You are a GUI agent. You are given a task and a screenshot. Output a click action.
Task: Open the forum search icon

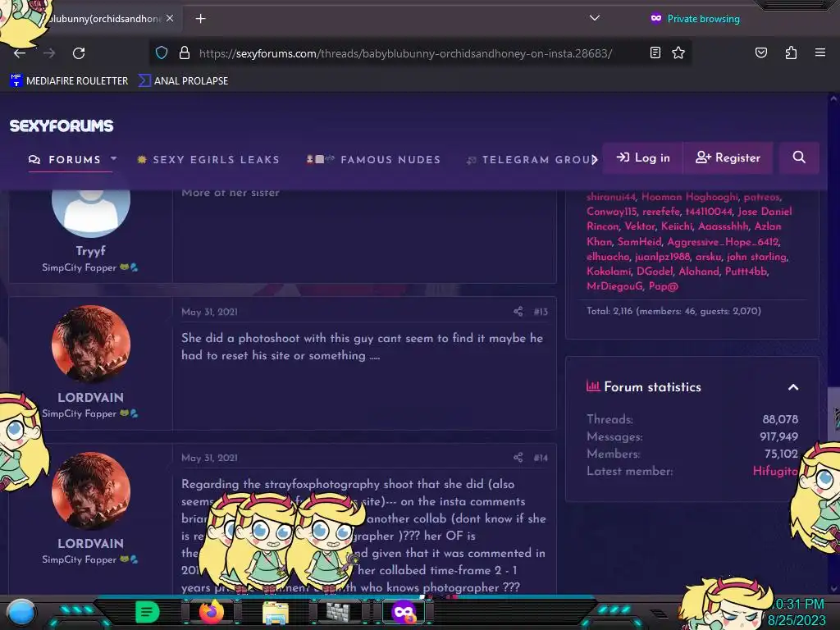pos(799,157)
